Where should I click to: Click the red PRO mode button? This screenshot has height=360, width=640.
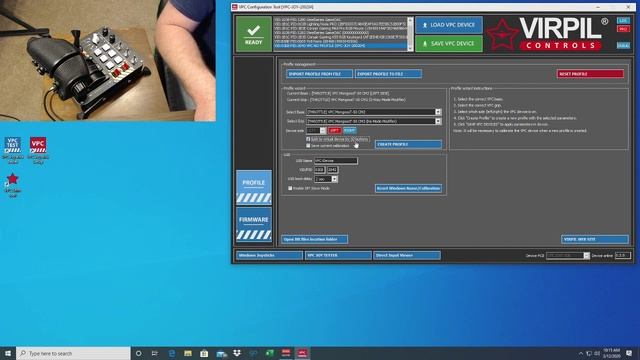click(x=623, y=29)
